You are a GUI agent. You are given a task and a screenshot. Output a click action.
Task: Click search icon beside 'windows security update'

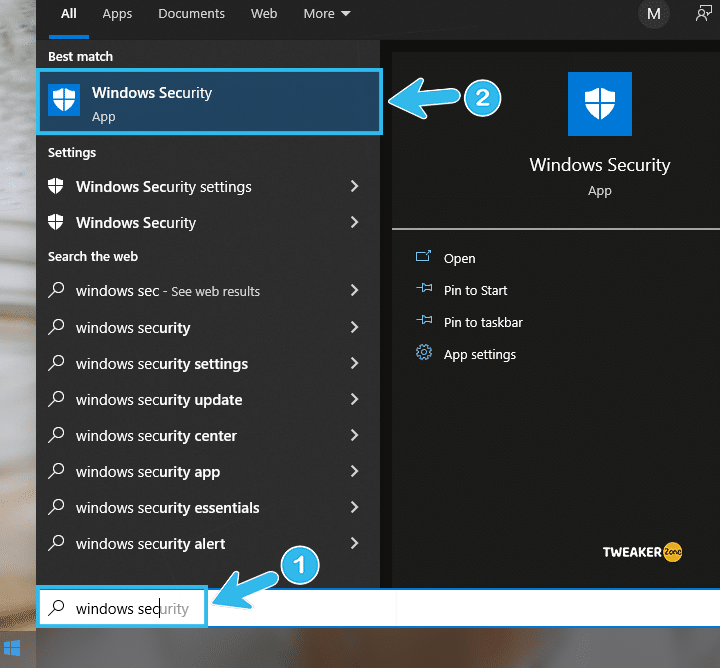pyautogui.click(x=56, y=399)
